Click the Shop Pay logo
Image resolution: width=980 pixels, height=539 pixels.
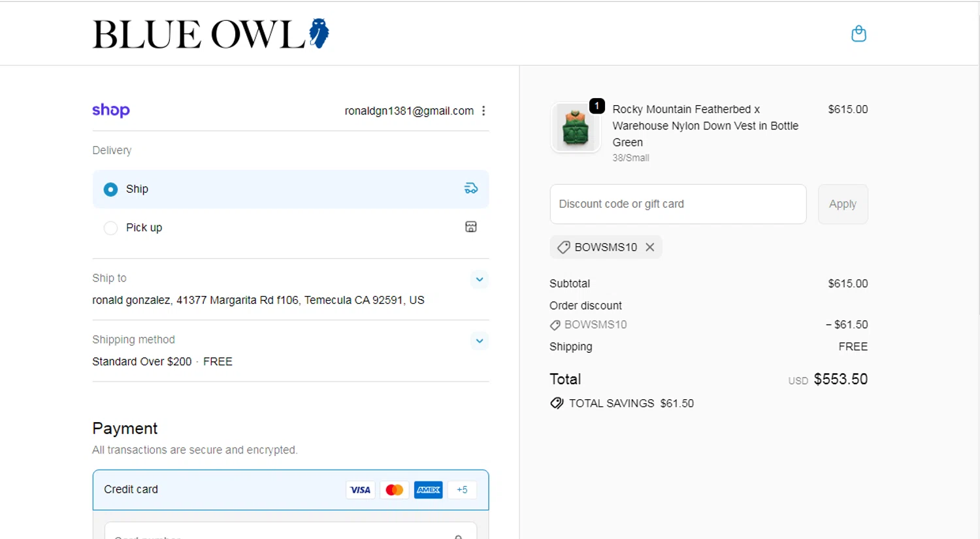tap(111, 110)
